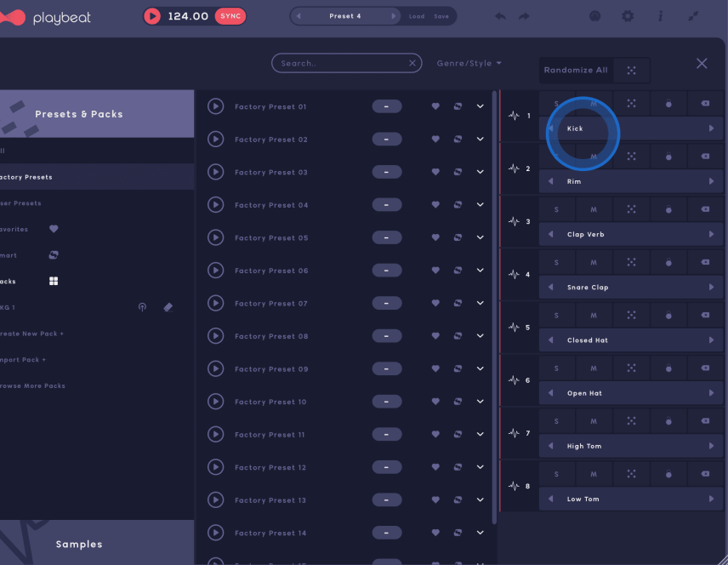Image resolution: width=728 pixels, height=565 pixels.
Task: Favorite Factory Preset 03 with the heart
Action: (x=435, y=172)
